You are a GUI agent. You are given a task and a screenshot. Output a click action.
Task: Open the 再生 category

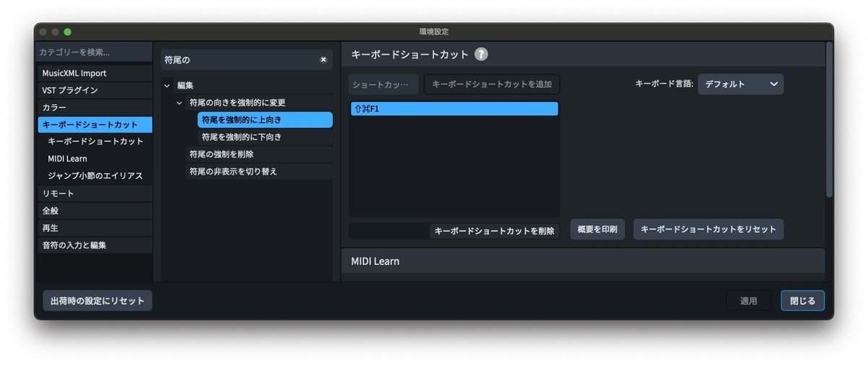coord(95,228)
